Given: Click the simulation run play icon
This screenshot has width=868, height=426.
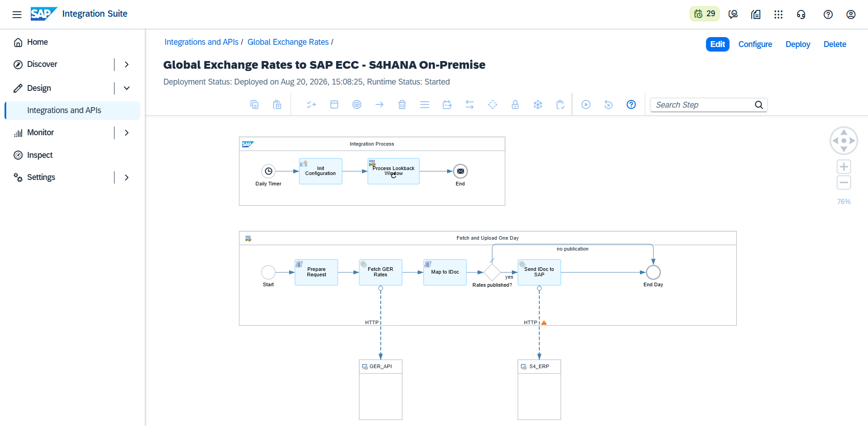Looking at the screenshot, I should [586, 104].
